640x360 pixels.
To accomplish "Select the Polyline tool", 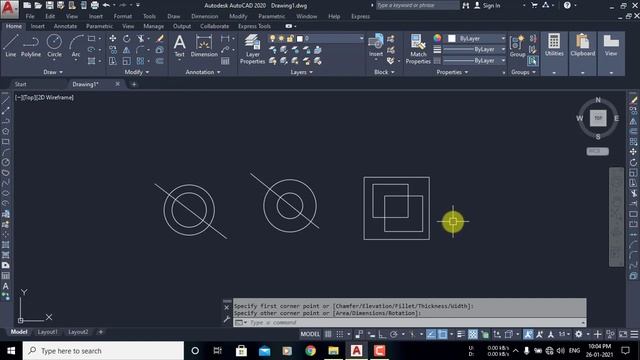I will 31,46.
